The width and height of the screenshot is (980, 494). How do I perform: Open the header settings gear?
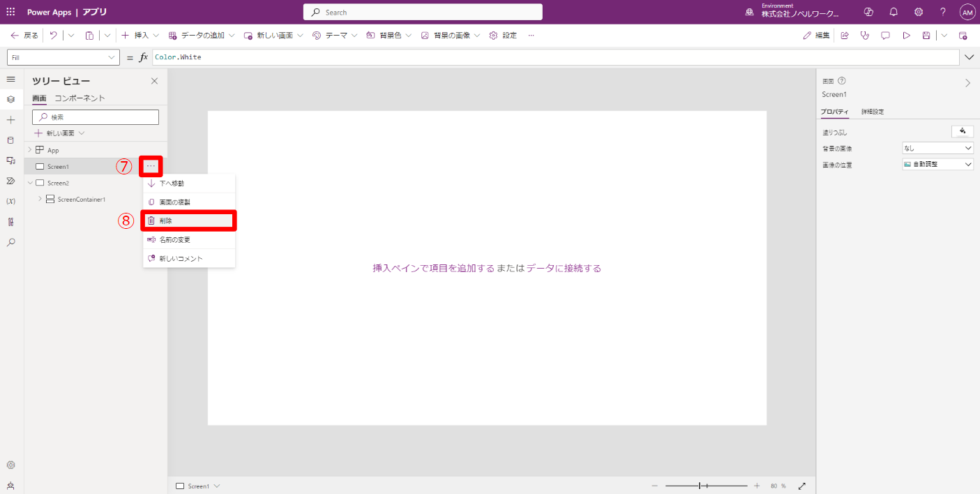pos(919,12)
